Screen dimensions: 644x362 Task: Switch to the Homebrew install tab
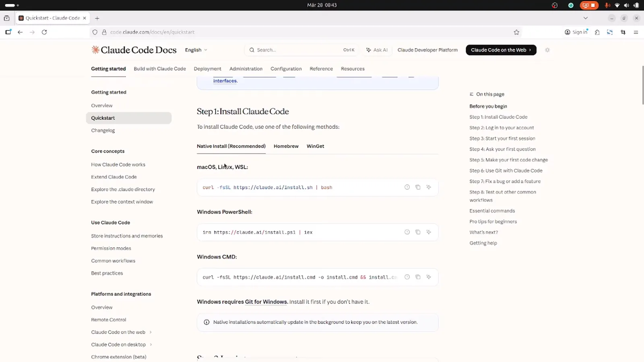286,146
